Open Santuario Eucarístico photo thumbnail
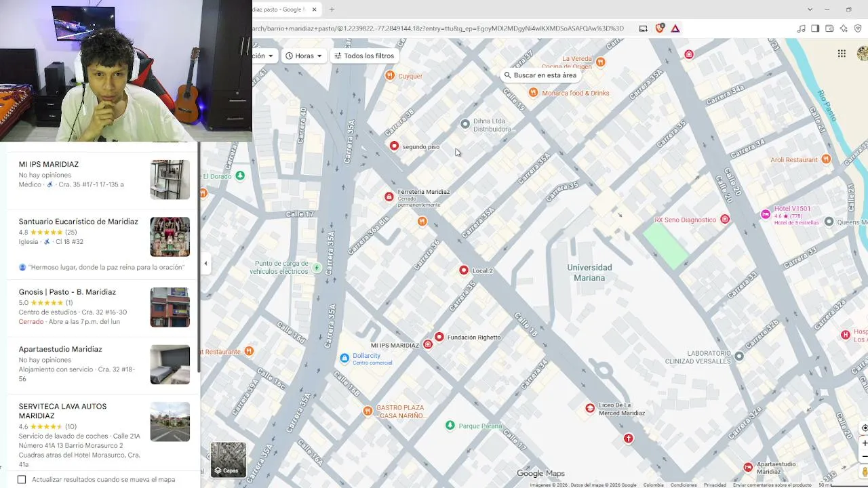868x488 pixels. click(170, 237)
